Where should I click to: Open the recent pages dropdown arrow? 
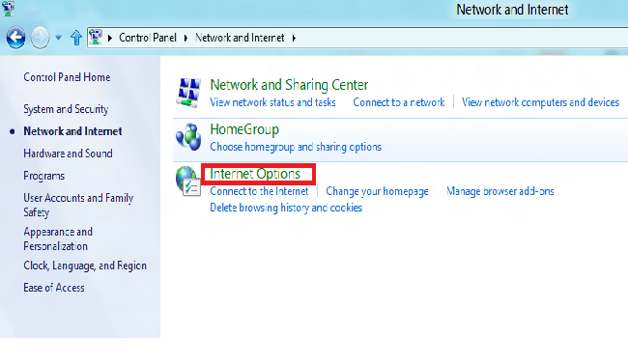[x=59, y=38]
